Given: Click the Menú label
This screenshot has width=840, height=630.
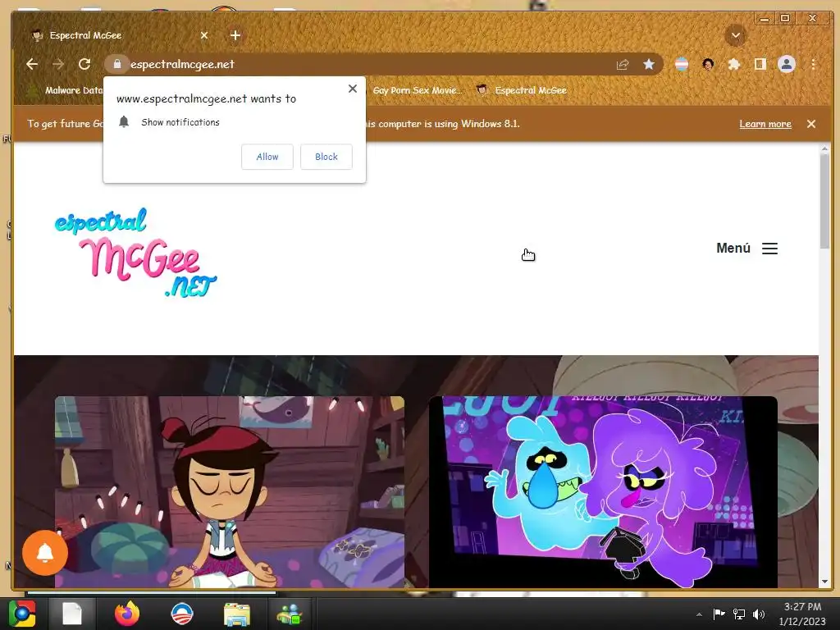Looking at the screenshot, I should 733,248.
